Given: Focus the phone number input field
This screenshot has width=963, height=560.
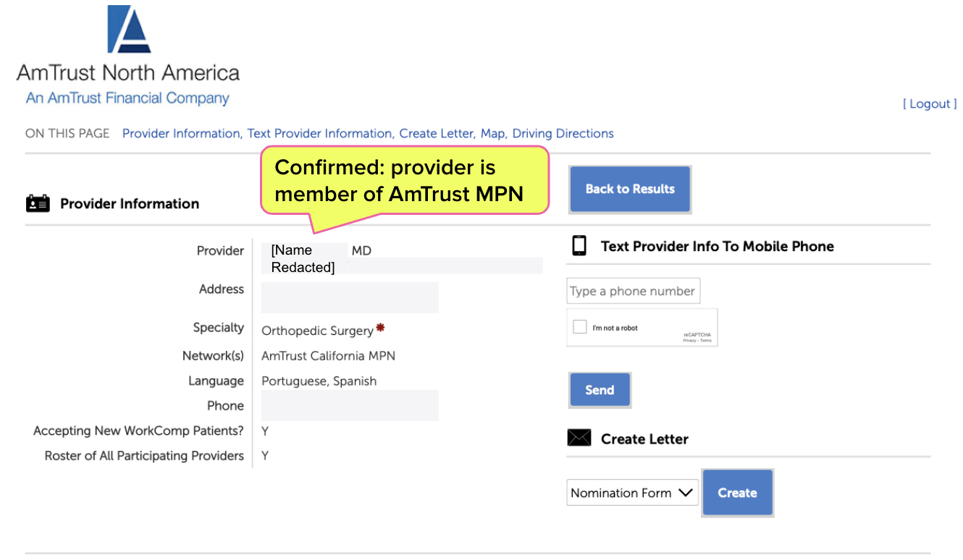Looking at the screenshot, I should tap(634, 291).
